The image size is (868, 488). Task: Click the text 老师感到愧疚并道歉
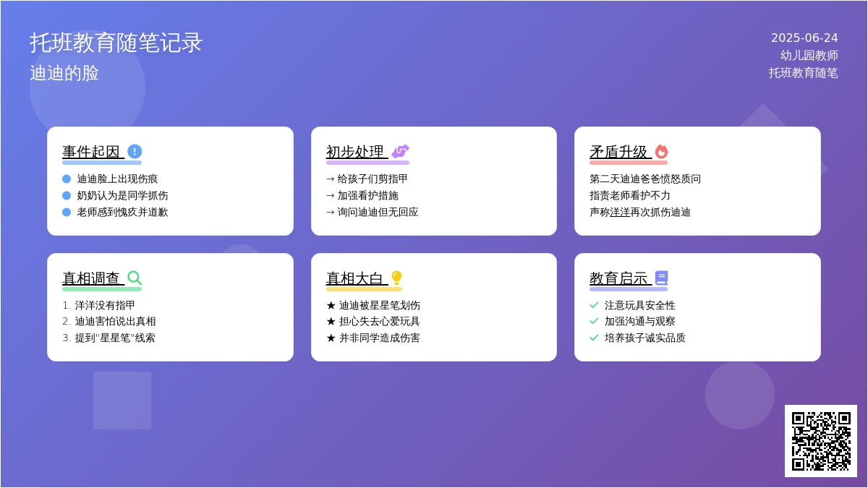[x=122, y=212]
